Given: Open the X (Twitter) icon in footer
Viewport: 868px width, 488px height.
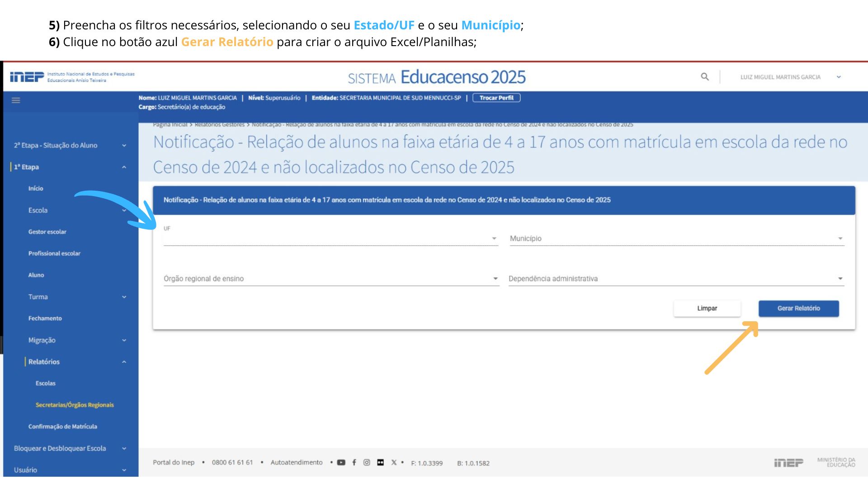Looking at the screenshot, I should 394,462.
